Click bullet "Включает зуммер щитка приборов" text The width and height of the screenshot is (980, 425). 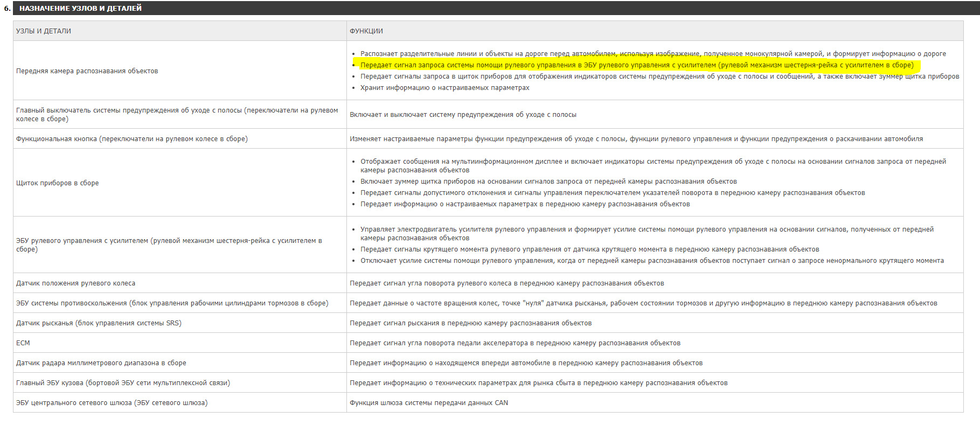pyautogui.click(x=548, y=182)
